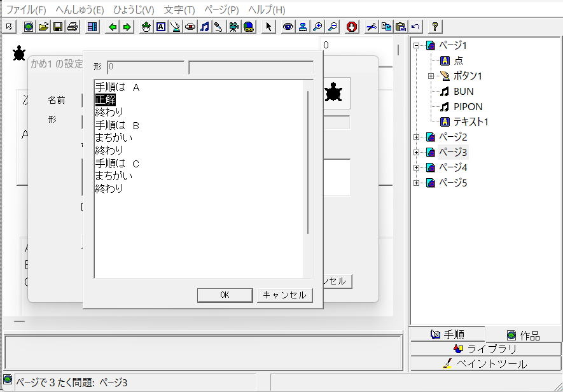Click キャンセル in the front dialog
This screenshot has width=563, height=392.
[x=285, y=295]
